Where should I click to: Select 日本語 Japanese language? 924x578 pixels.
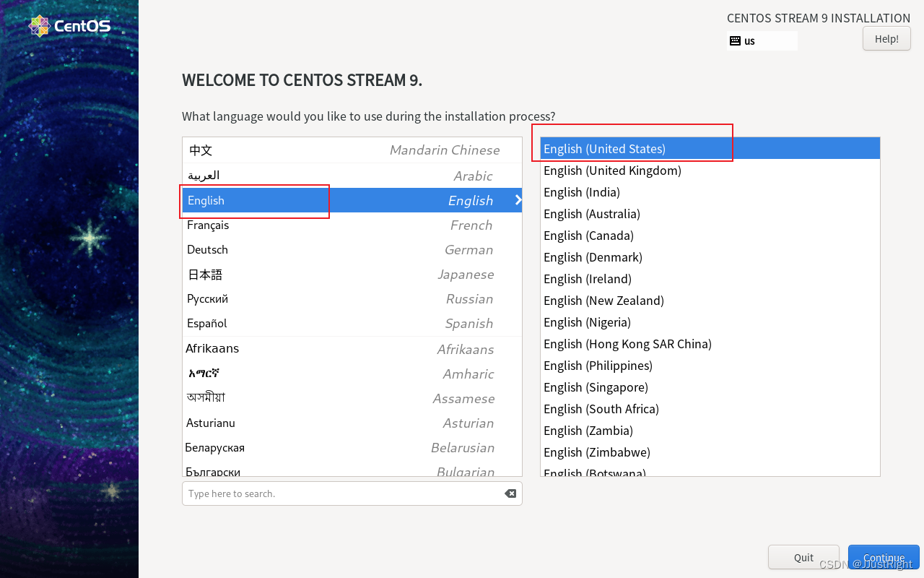tap(352, 274)
